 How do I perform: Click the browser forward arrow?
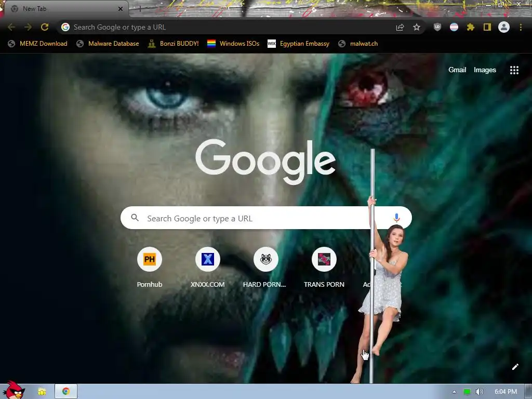28,27
